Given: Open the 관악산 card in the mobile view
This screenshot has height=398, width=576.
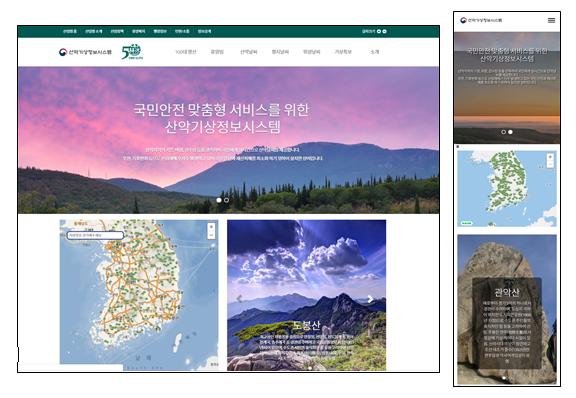Looking at the screenshot, I should (507, 310).
